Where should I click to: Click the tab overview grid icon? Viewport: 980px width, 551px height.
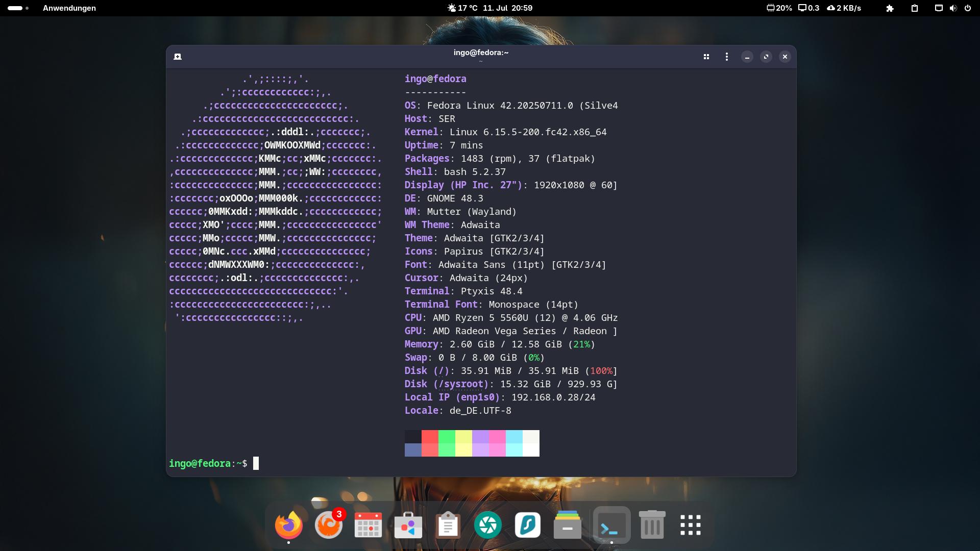pyautogui.click(x=706, y=57)
